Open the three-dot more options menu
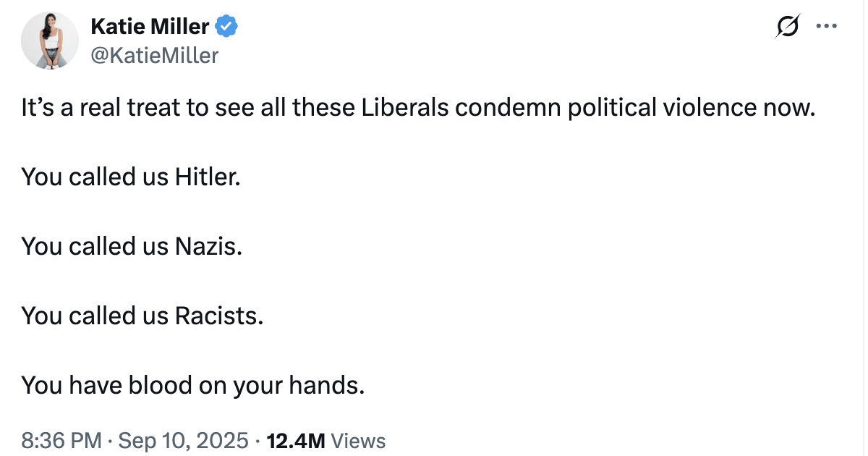868x456 pixels. pos(826,26)
